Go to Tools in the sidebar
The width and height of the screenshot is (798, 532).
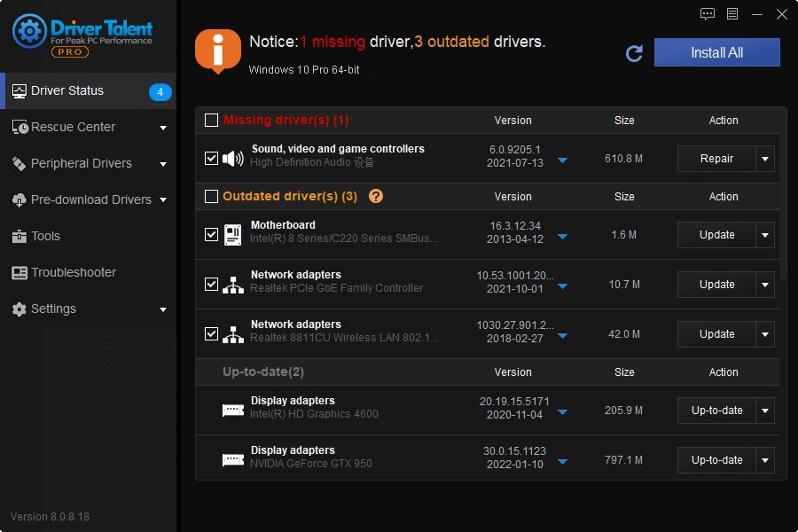(45, 236)
